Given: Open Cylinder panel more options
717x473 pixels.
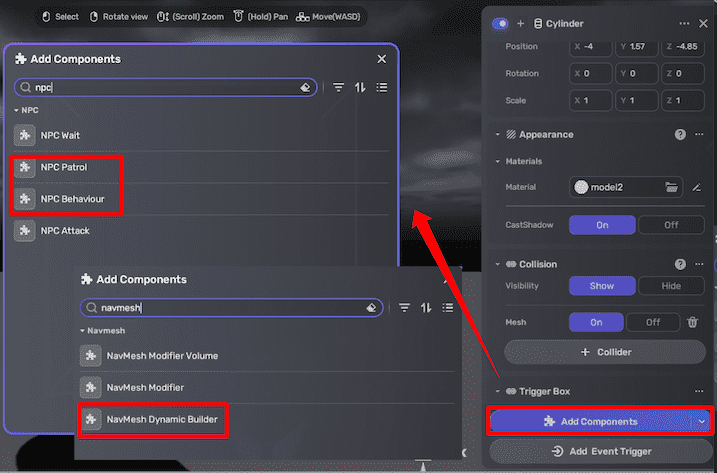Looking at the screenshot, I should click(x=684, y=23).
